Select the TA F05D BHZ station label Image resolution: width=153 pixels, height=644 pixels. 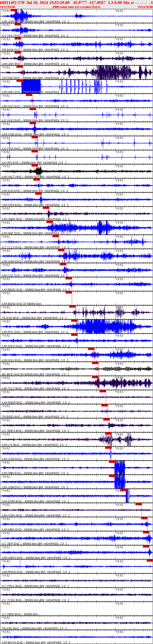[x=34, y=78]
